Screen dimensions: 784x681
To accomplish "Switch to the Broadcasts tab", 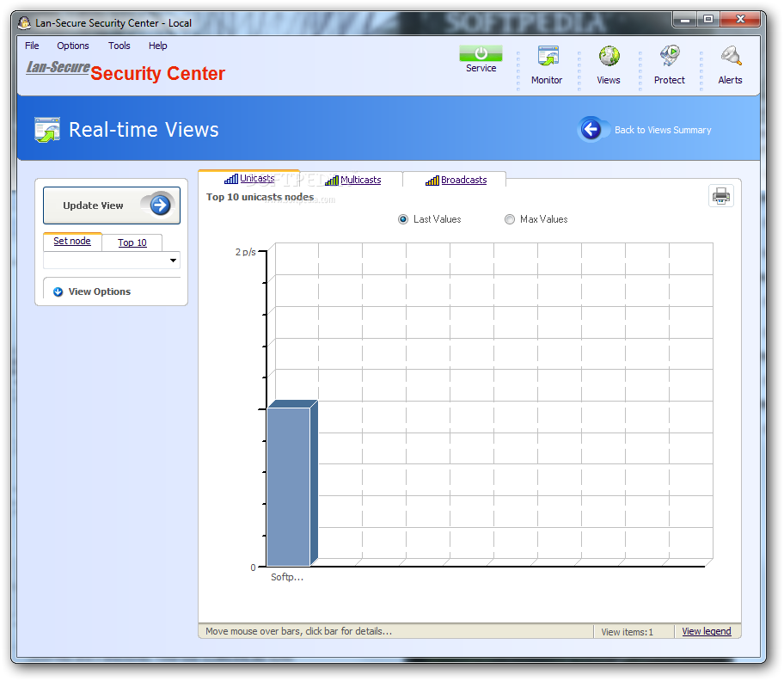I will [x=456, y=180].
